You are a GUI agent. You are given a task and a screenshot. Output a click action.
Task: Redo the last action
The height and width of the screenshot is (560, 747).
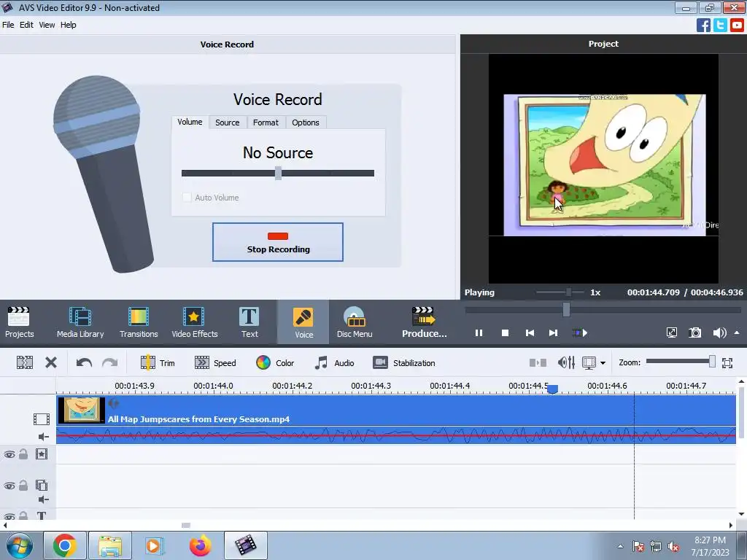point(109,363)
